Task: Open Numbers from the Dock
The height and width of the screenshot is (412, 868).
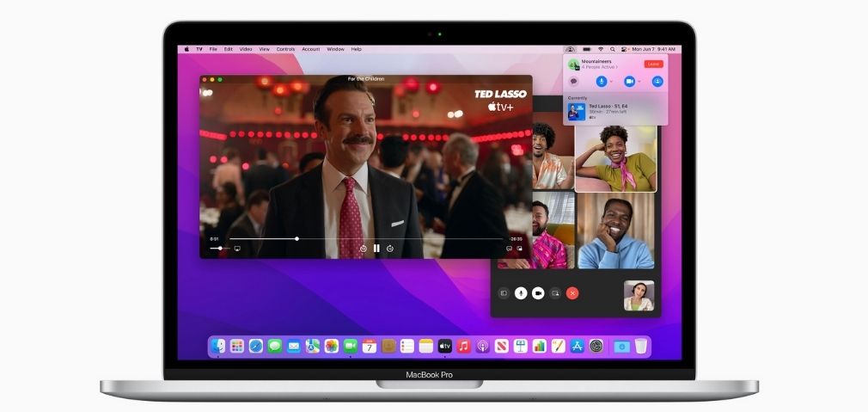Action: pyautogui.click(x=539, y=347)
